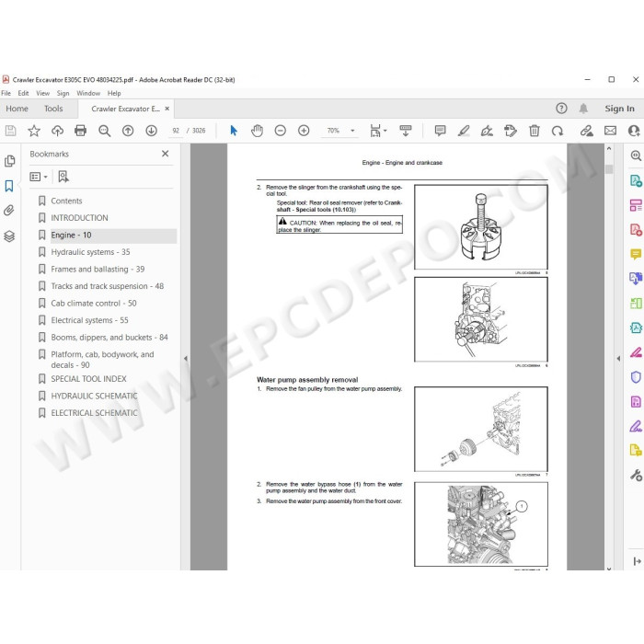This screenshot has height=644, width=644.
Task: Open Help question mark icon
Action: click(561, 109)
